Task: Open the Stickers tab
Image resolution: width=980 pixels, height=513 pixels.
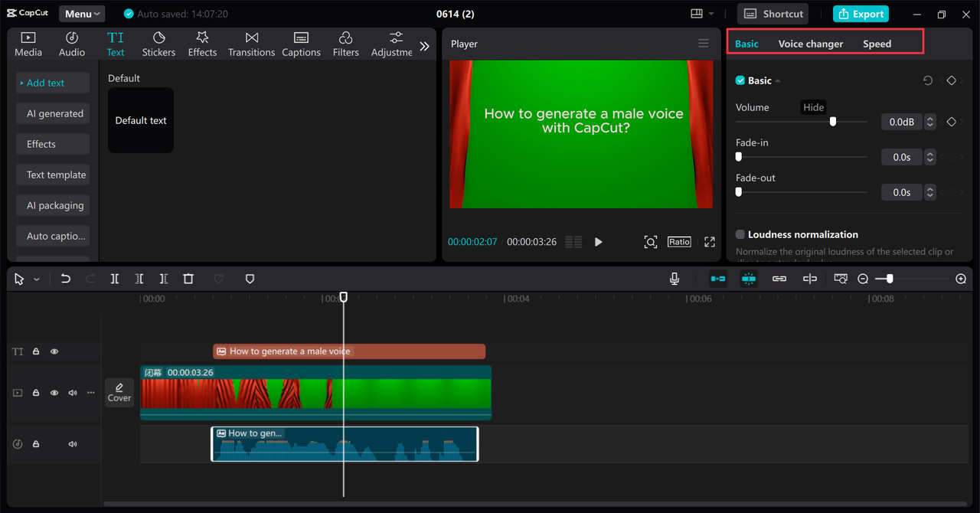Action: 158,44
